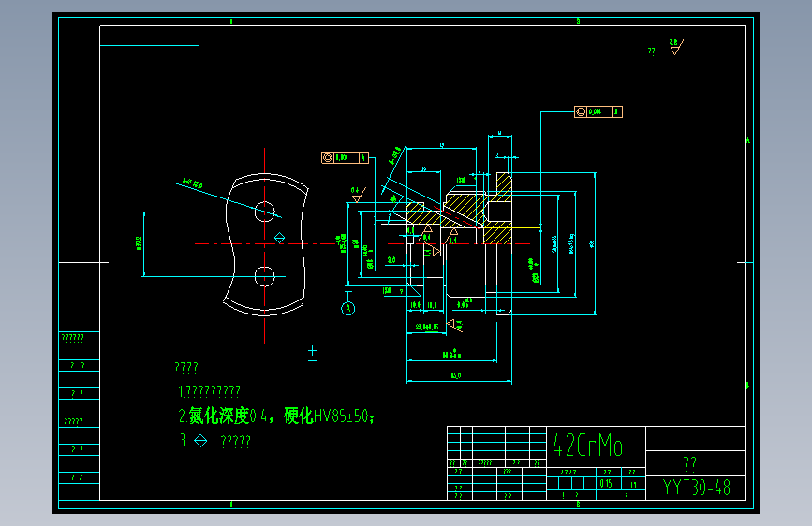812x526 pixels.
Task: Click the roughness triangle below the section view
Action: click(454, 325)
